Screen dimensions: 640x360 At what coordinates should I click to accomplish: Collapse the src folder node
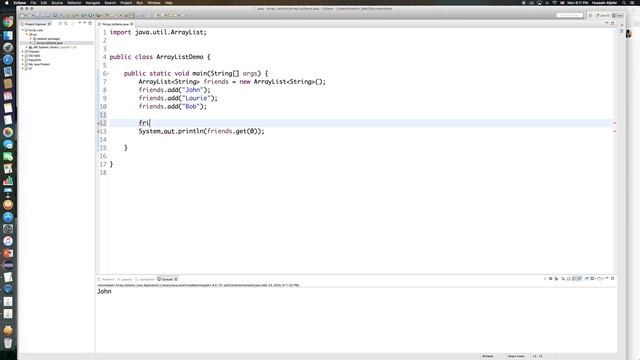point(27,34)
